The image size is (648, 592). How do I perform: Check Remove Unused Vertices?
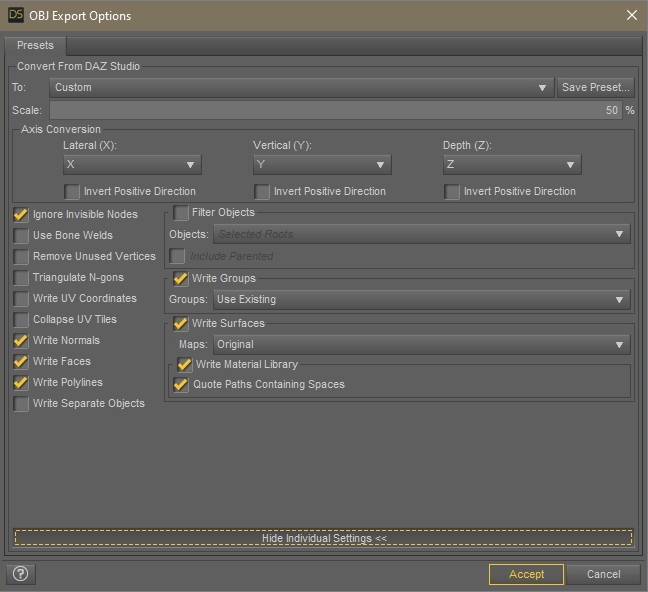[x=21, y=257]
